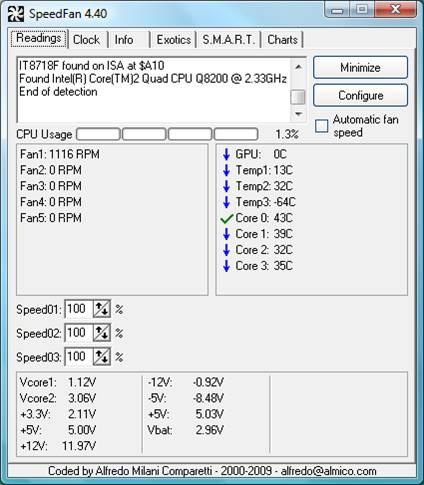The image size is (424, 485).
Task: Click the 'IT8718F found on ISA' log line
Action: (92, 66)
